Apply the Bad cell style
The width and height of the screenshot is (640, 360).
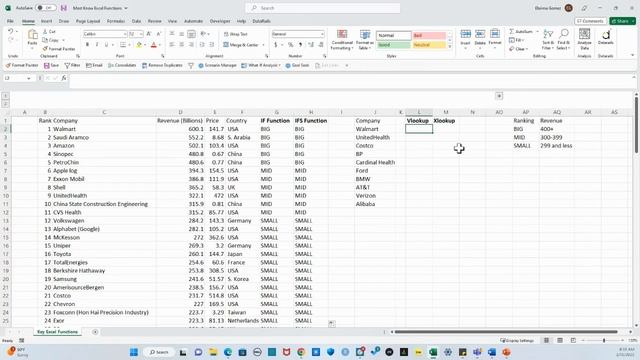[x=429, y=36]
